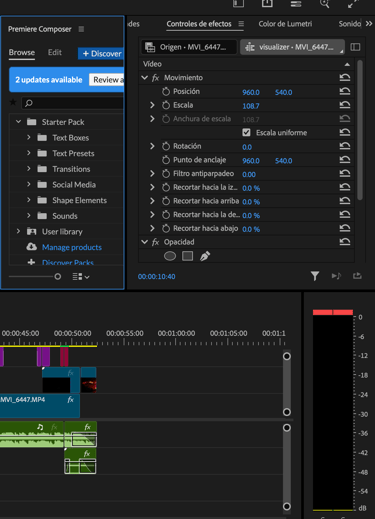Click the Rotación value 0.0
This screenshot has height=519, width=375.
(247, 147)
